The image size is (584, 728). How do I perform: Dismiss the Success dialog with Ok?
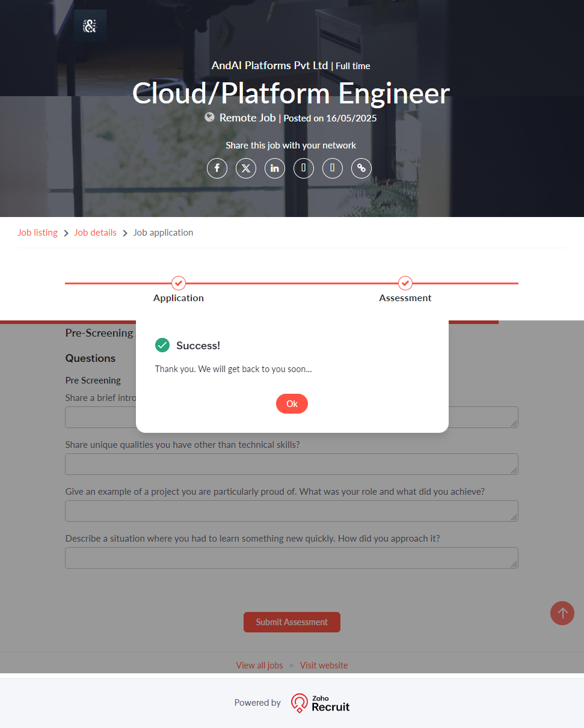coord(292,404)
